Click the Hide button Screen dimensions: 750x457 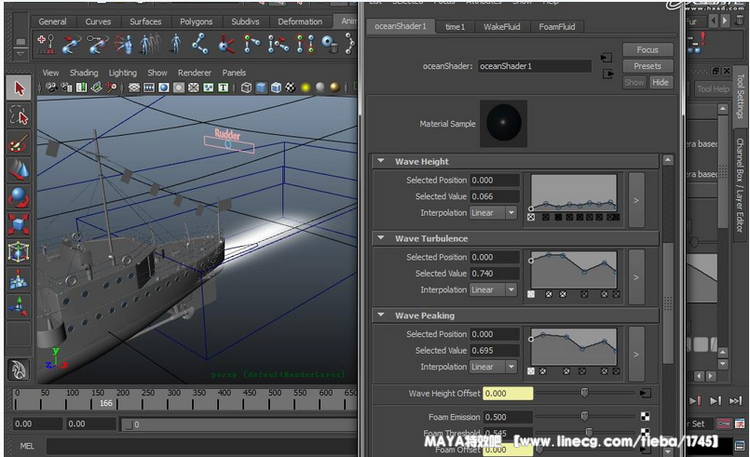pos(661,82)
